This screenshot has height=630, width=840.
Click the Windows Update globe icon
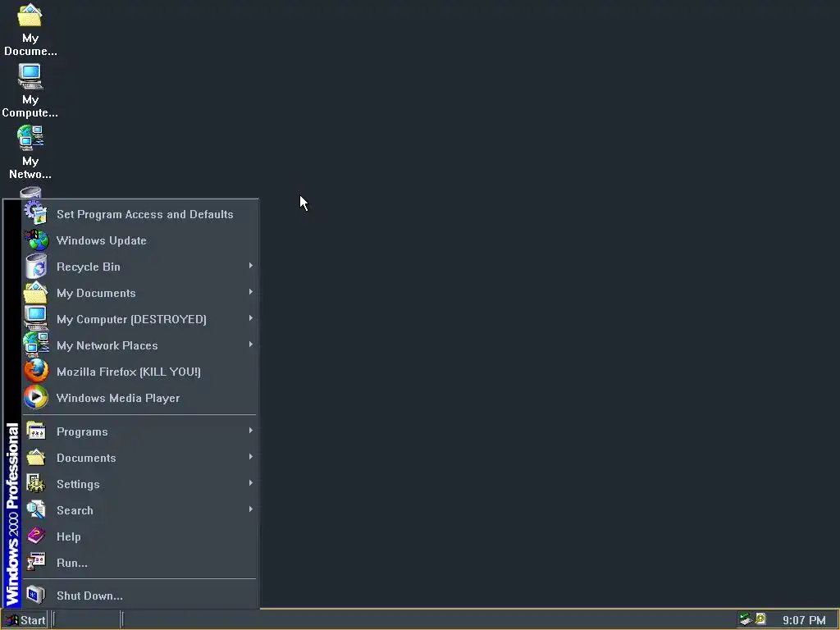point(36,240)
